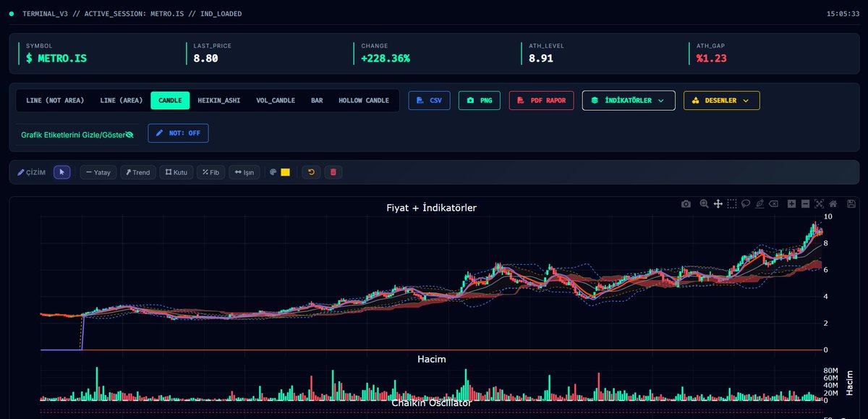Select the Işın ray drawing tool
Screen dimensions: 868x419
point(244,172)
